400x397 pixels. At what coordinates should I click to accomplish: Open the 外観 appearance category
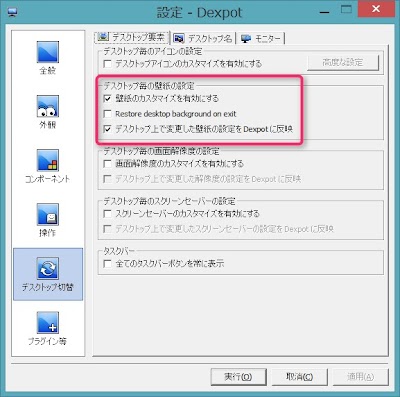coord(48,112)
